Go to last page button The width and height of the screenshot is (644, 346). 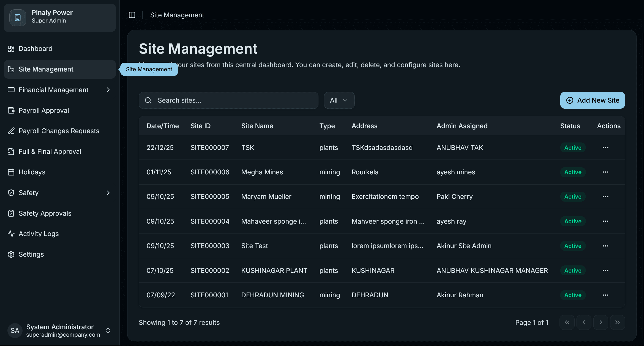pyautogui.click(x=618, y=322)
